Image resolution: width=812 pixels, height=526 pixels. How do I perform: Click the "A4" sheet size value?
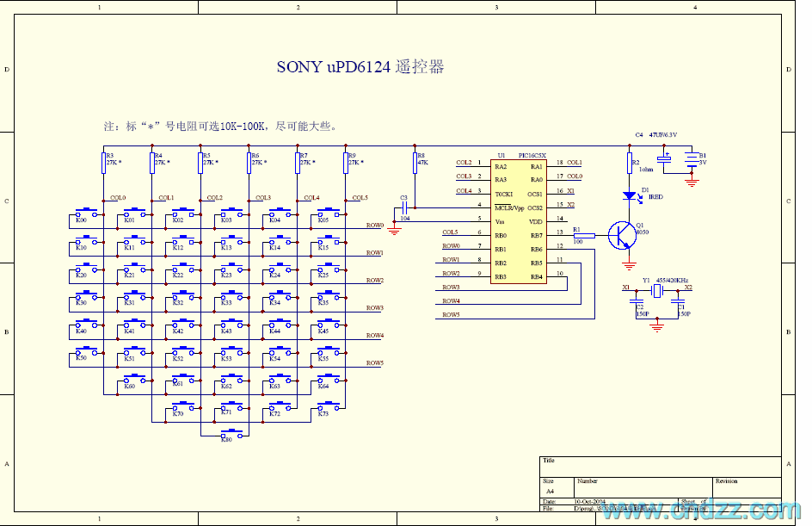(x=550, y=492)
